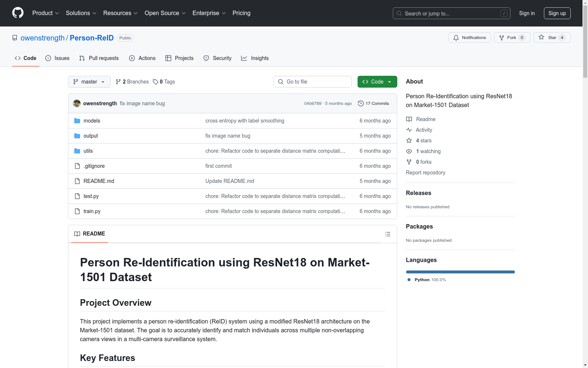
Task: Open cross entropy with label smoothing commit
Action: click(245, 121)
